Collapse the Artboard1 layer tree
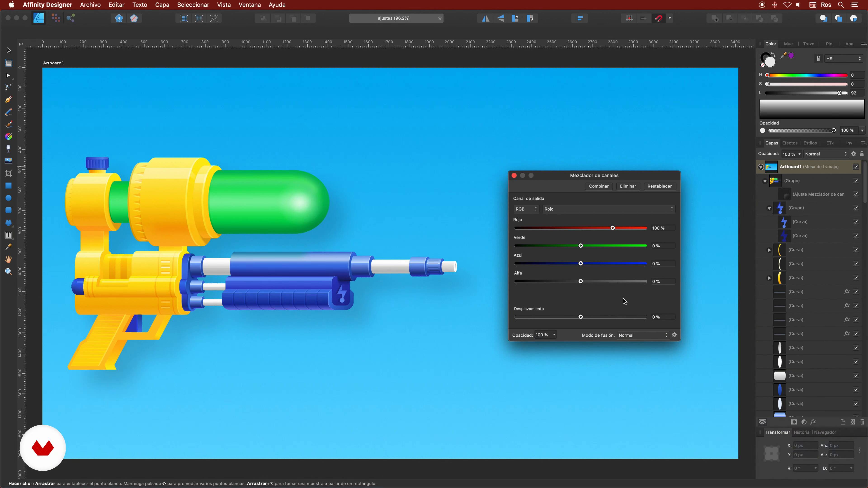 click(761, 167)
